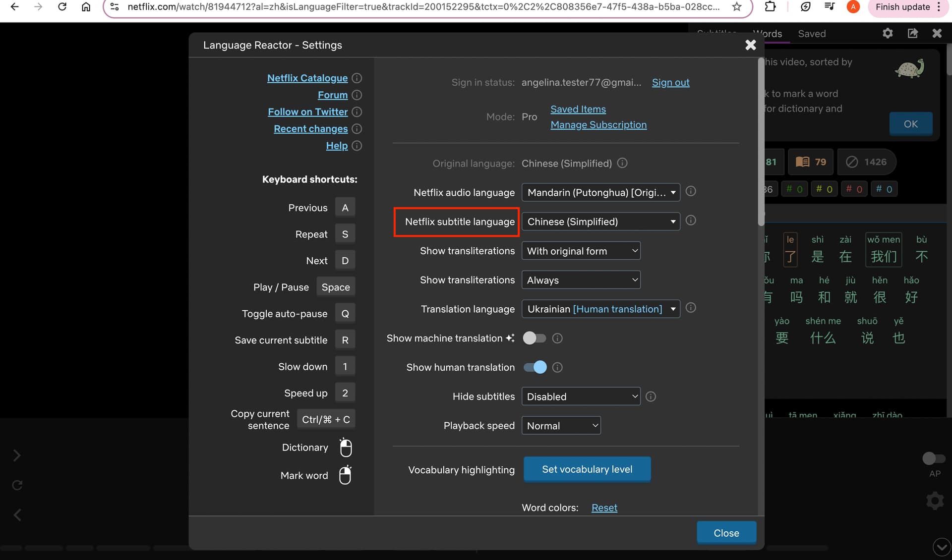Click info icon beside Original language
952x560 pixels.
[x=622, y=163]
